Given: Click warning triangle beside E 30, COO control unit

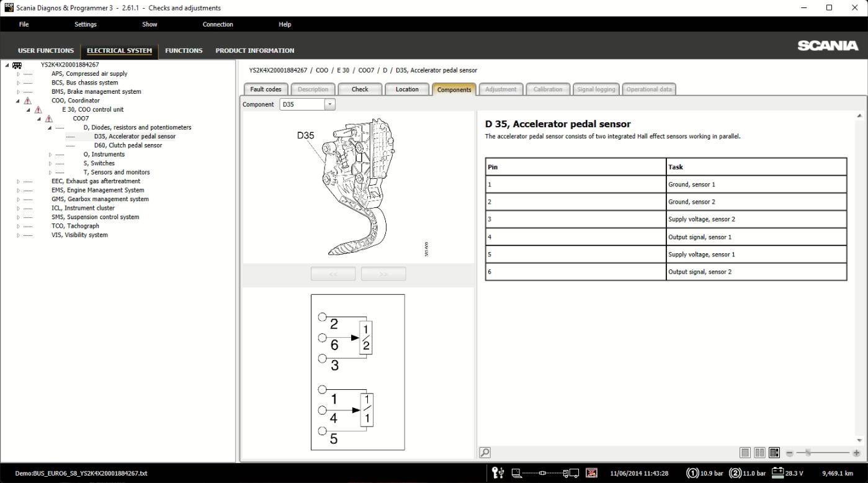Looking at the screenshot, I should 38,109.
